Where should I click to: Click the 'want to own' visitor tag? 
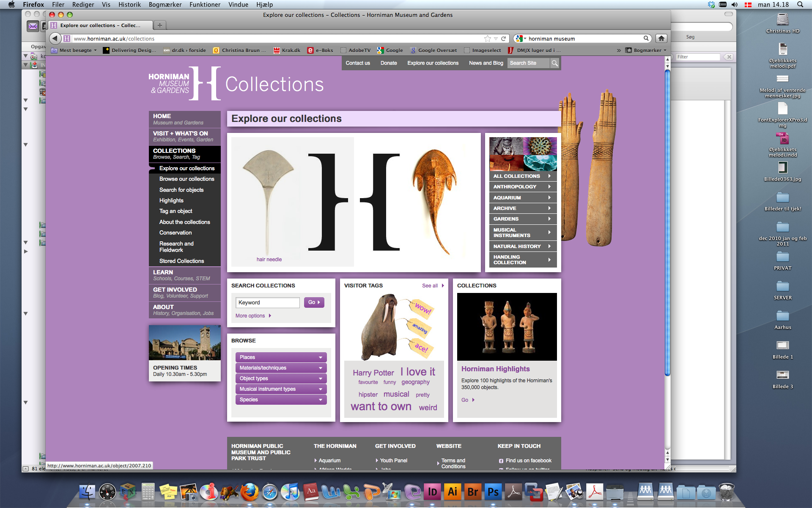click(x=381, y=406)
